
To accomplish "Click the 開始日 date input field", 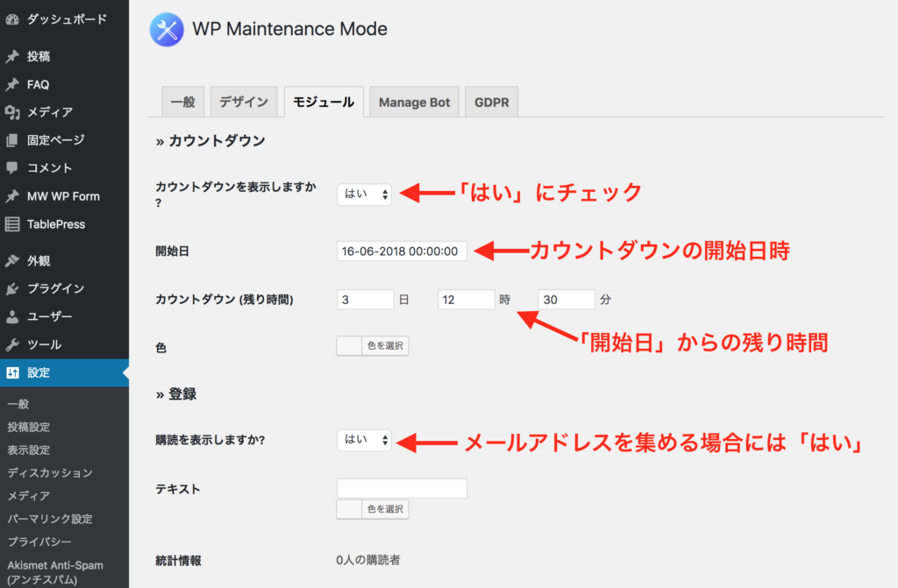I will 402,251.
